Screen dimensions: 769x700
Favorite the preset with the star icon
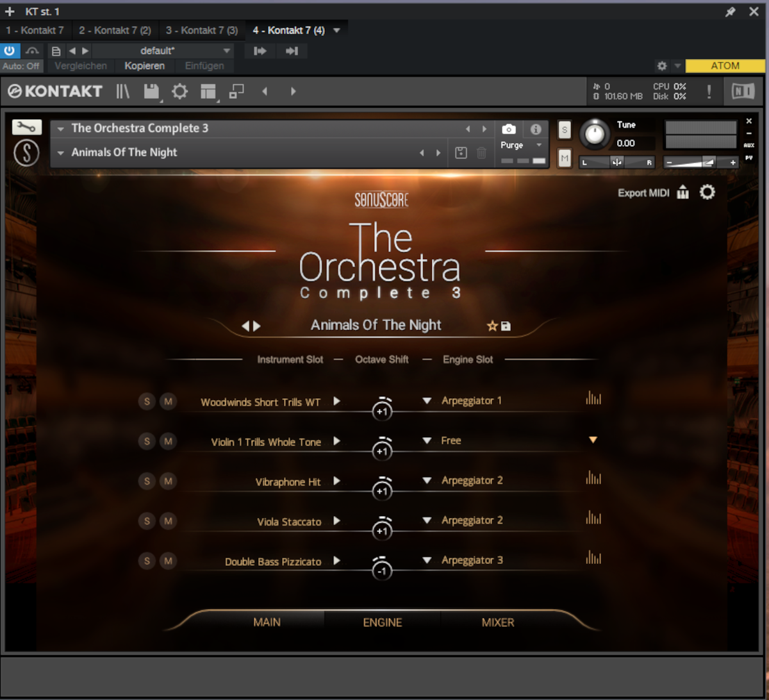[x=492, y=326]
